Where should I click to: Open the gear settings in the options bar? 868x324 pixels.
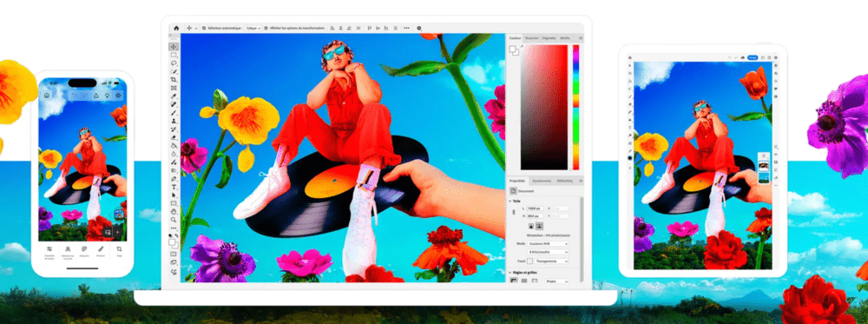[x=419, y=28]
